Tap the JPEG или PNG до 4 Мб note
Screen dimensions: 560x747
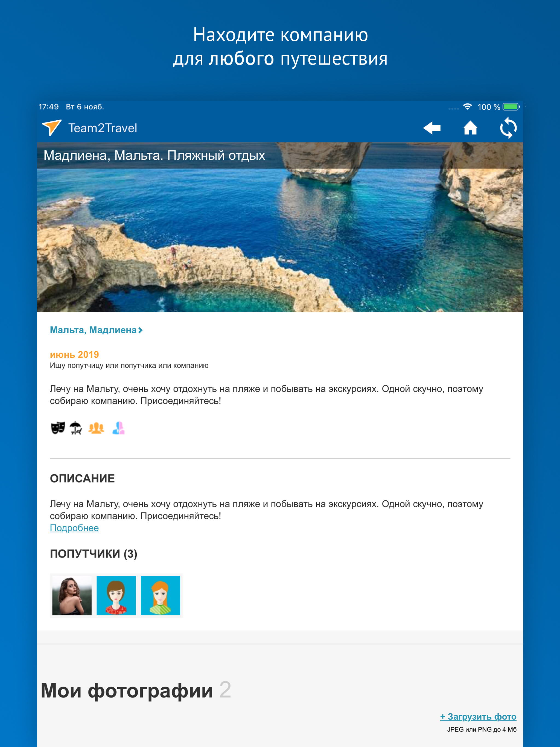[482, 730]
